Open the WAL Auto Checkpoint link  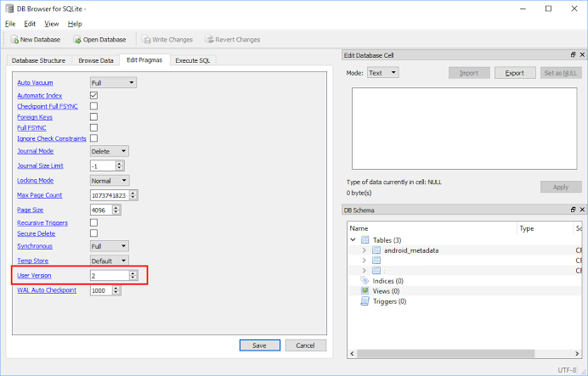coord(47,290)
